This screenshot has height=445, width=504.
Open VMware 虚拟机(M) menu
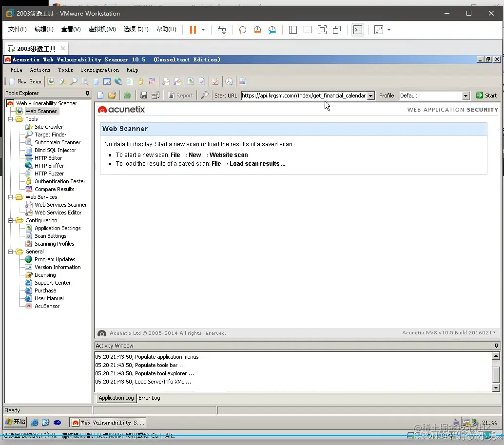102,29
